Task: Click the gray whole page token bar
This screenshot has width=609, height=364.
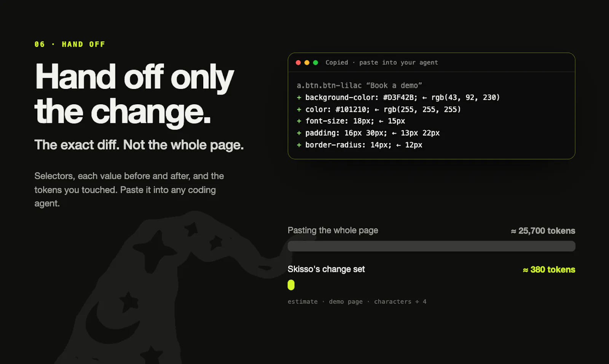Action: pos(431,246)
